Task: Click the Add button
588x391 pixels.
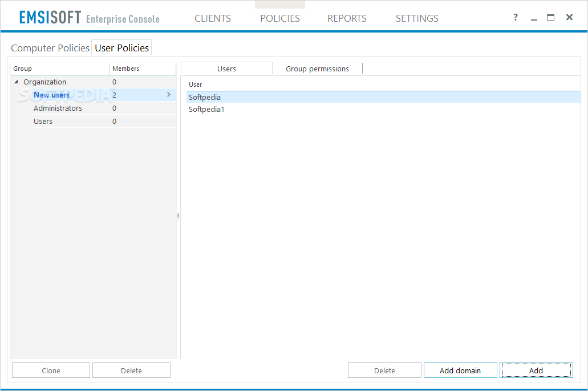Action: [536, 370]
